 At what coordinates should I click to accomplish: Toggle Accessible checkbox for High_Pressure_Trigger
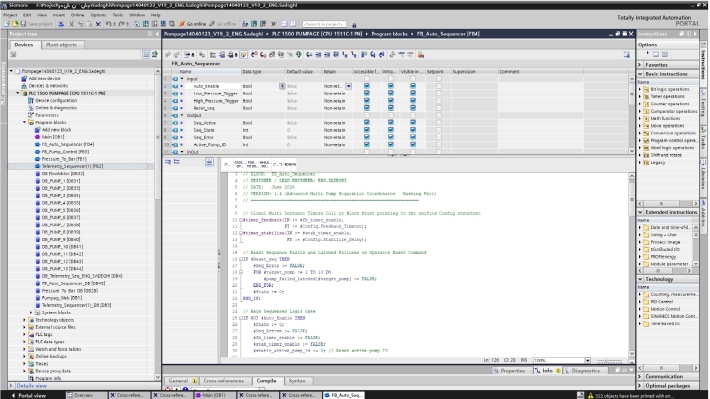367,101
